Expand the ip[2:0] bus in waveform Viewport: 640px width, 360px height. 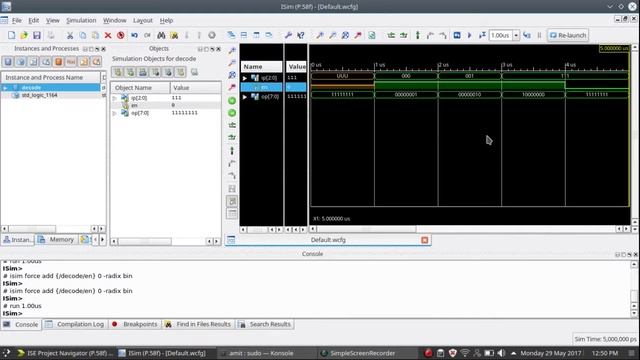(245, 78)
